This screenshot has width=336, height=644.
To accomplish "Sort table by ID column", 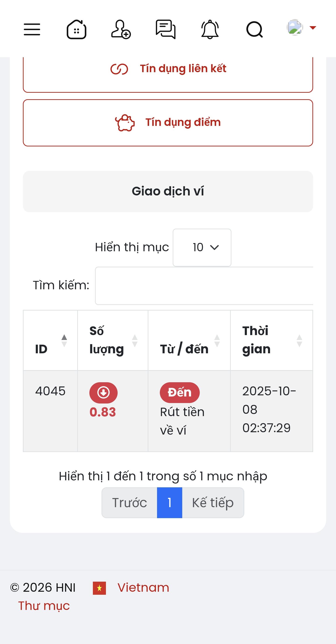I will coord(50,340).
